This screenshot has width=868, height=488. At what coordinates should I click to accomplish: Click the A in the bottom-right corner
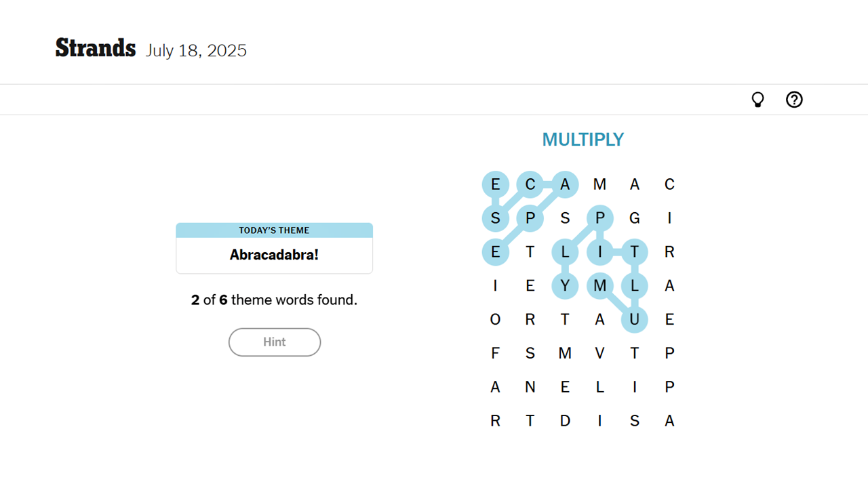pyautogui.click(x=669, y=420)
